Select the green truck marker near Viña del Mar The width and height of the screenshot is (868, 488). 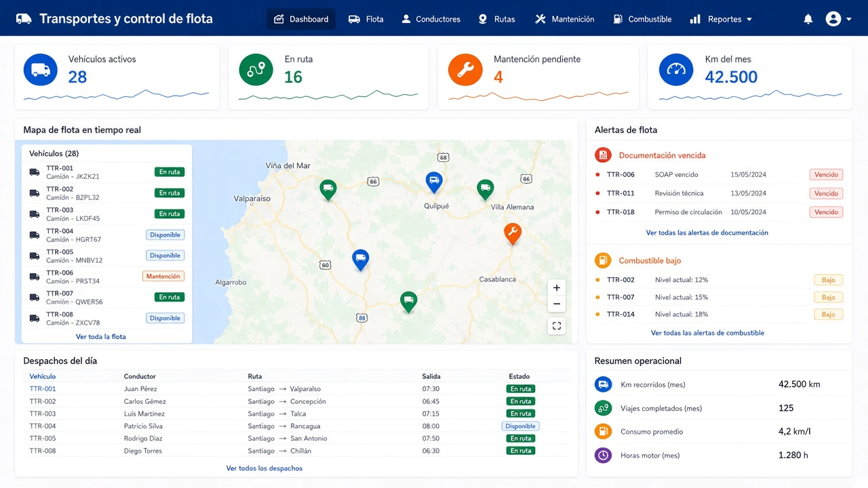click(328, 190)
